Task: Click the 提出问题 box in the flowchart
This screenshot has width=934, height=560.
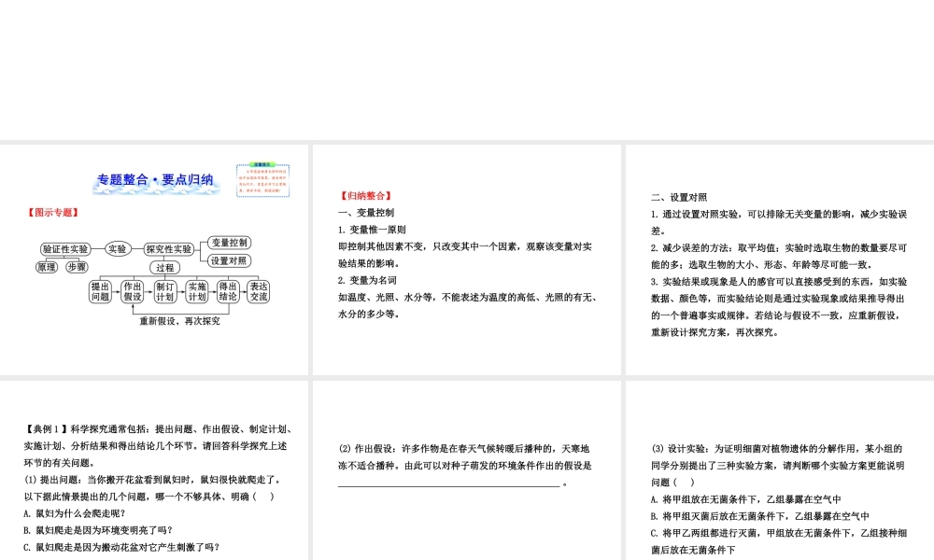Action: 100,291
